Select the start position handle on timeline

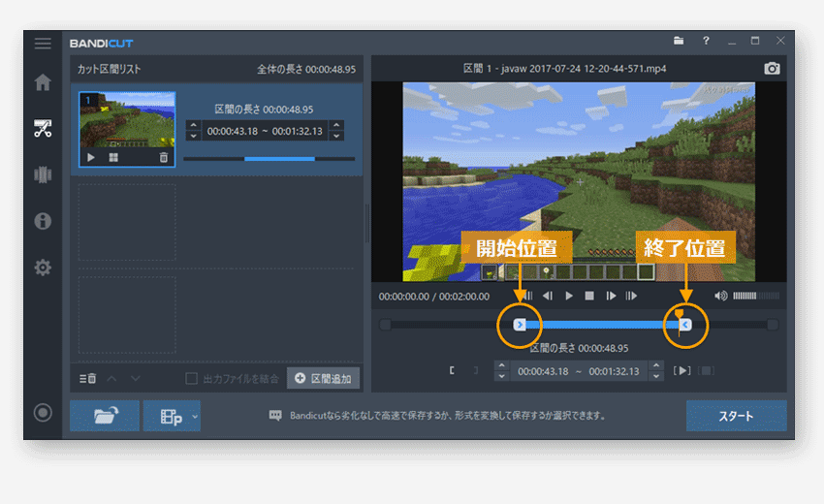pyautogui.click(x=520, y=325)
